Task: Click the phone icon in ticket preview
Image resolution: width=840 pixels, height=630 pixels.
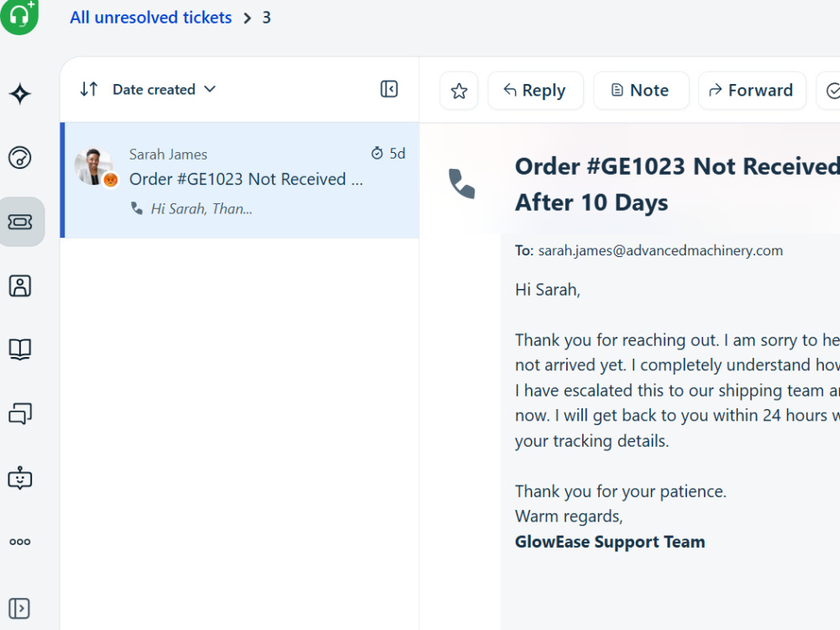Action: [x=137, y=208]
